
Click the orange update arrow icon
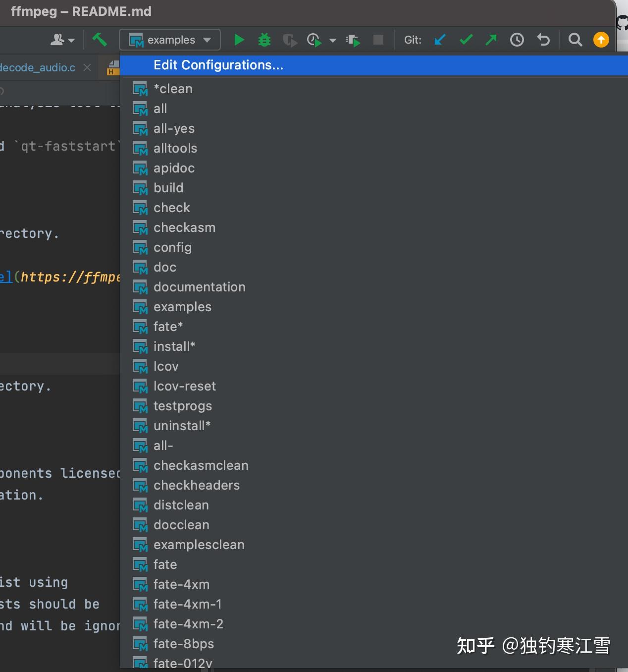[601, 40]
